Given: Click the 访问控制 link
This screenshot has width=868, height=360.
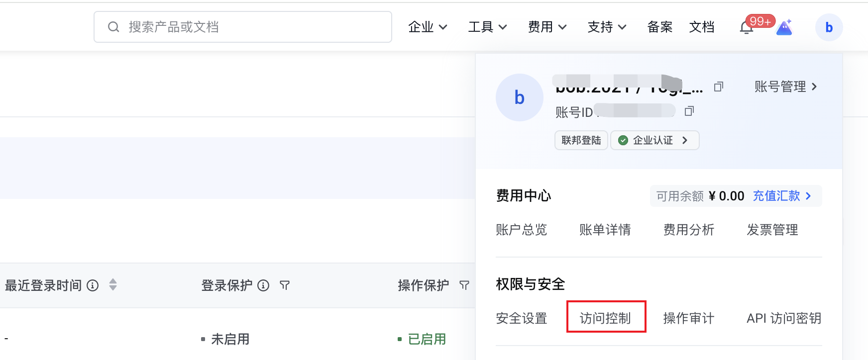Looking at the screenshot, I should pyautogui.click(x=605, y=318).
